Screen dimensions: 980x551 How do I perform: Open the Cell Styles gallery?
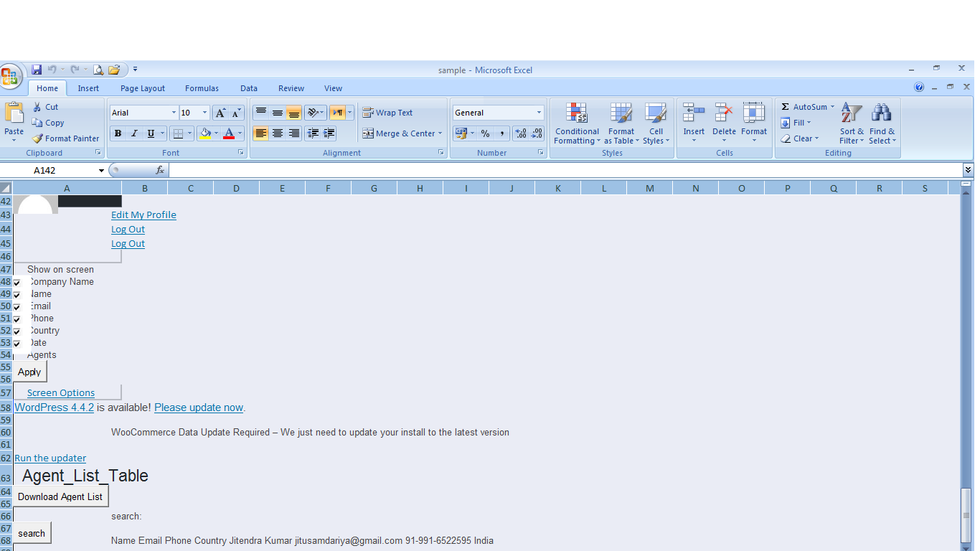(x=656, y=123)
